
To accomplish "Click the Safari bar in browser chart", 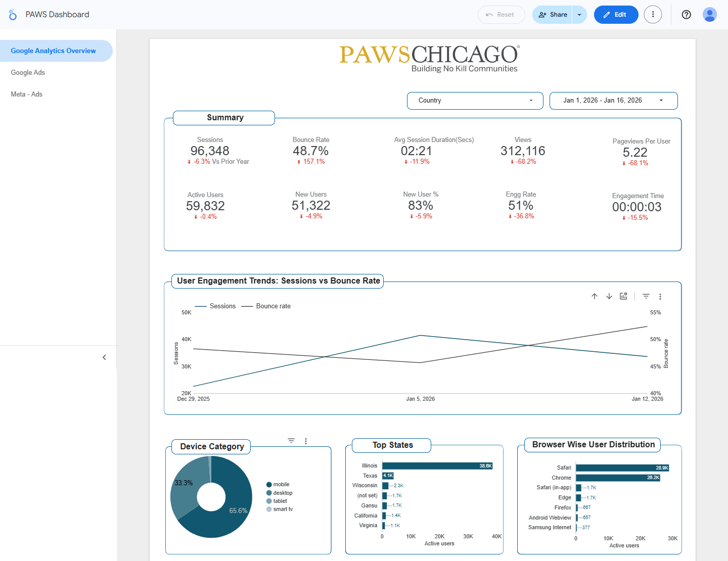I will click(622, 468).
